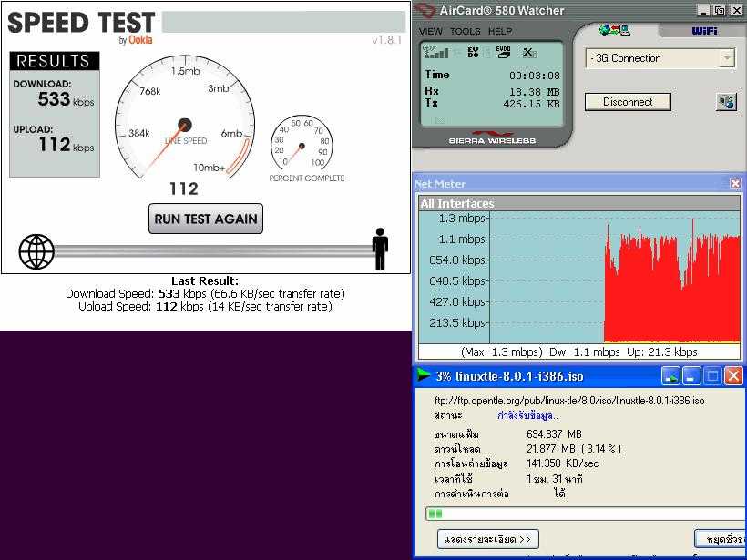This screenshot has width=747, height=560.
Task: Click the Sierra Wireless logo
Action: [492, 138]
